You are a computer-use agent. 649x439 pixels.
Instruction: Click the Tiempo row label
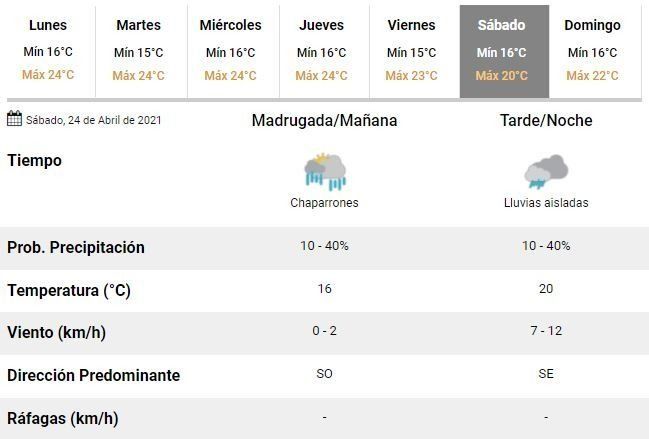35,161
